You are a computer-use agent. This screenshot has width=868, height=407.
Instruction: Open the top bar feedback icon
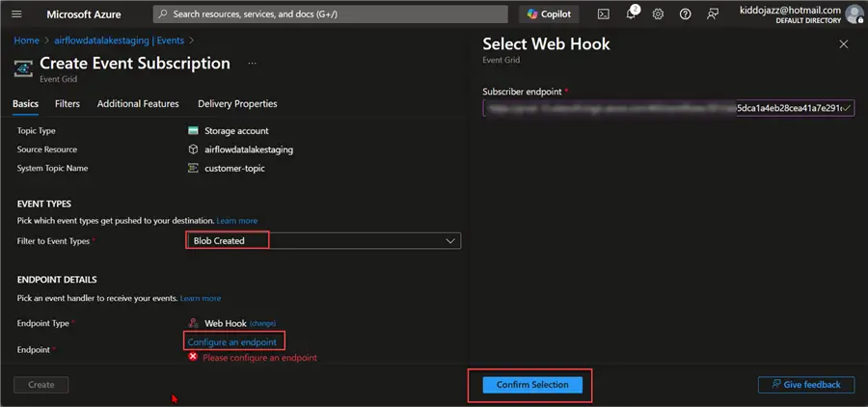[x=713, y=14]
